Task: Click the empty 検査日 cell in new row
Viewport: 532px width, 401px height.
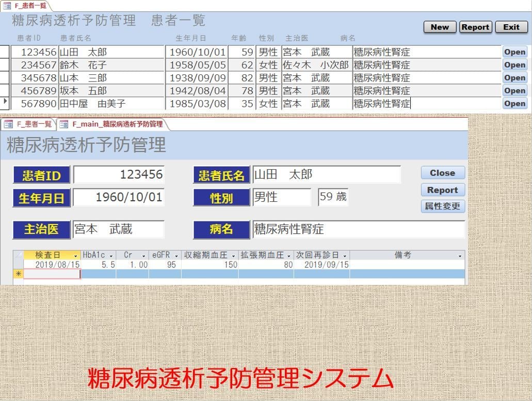Action: 52,274
